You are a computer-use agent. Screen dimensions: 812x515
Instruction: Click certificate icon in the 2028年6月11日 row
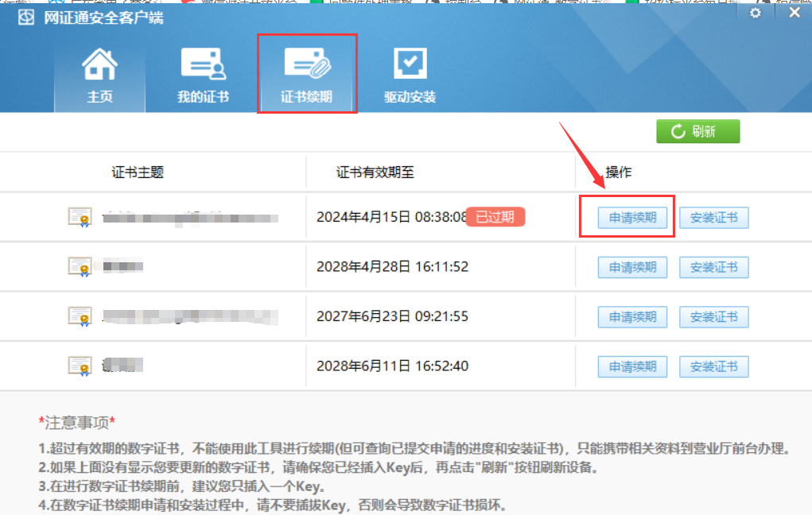tap(80, 366)
